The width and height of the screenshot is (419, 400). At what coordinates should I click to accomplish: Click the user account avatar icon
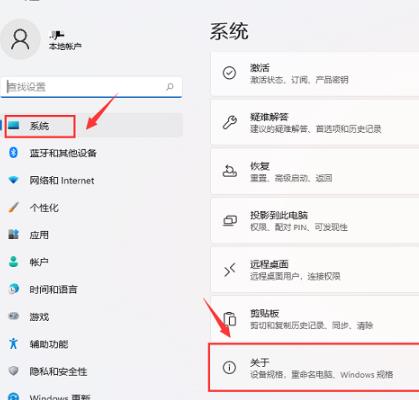[20, 39]
